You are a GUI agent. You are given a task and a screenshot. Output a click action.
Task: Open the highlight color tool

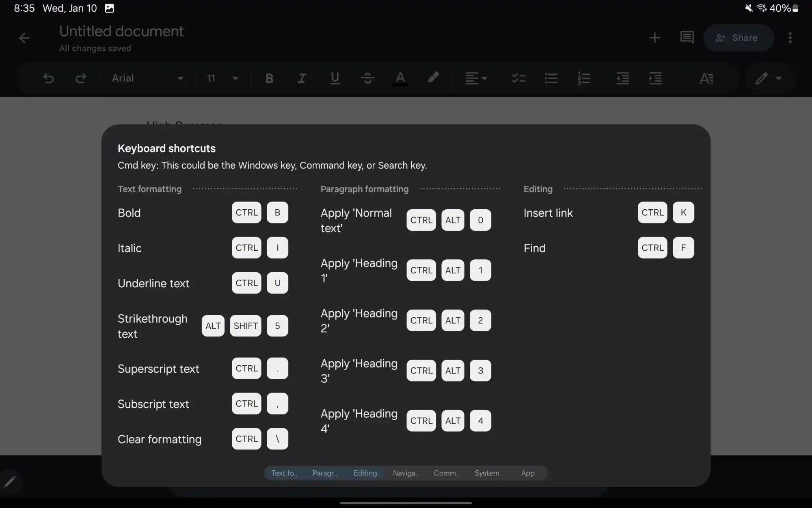(x=433, y=77)
